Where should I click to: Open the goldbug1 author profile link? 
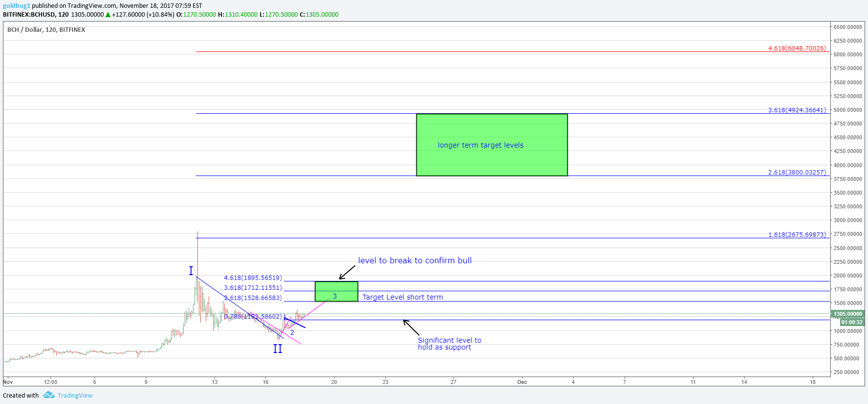(x=17, y=6)
